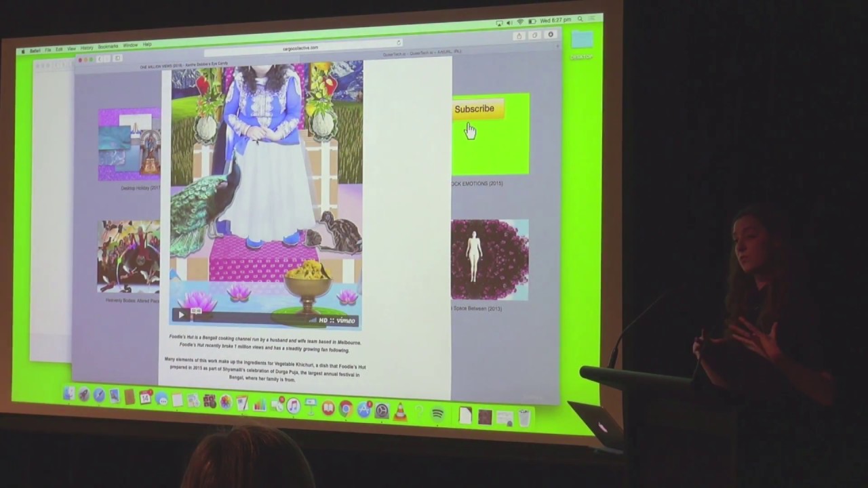Open Finder from the Dock
Image resolution: width=868 pixels, height=488 pixels.
click(x=69, y=394)
